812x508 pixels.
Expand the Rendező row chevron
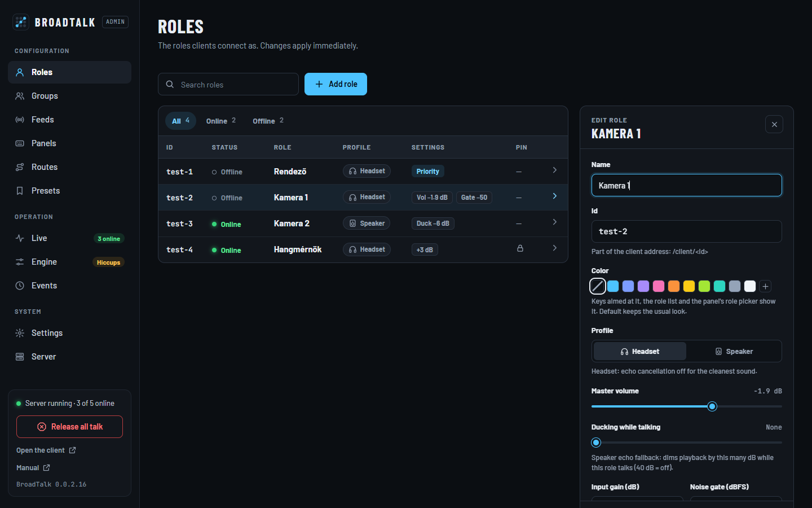(x=555, y=170)
